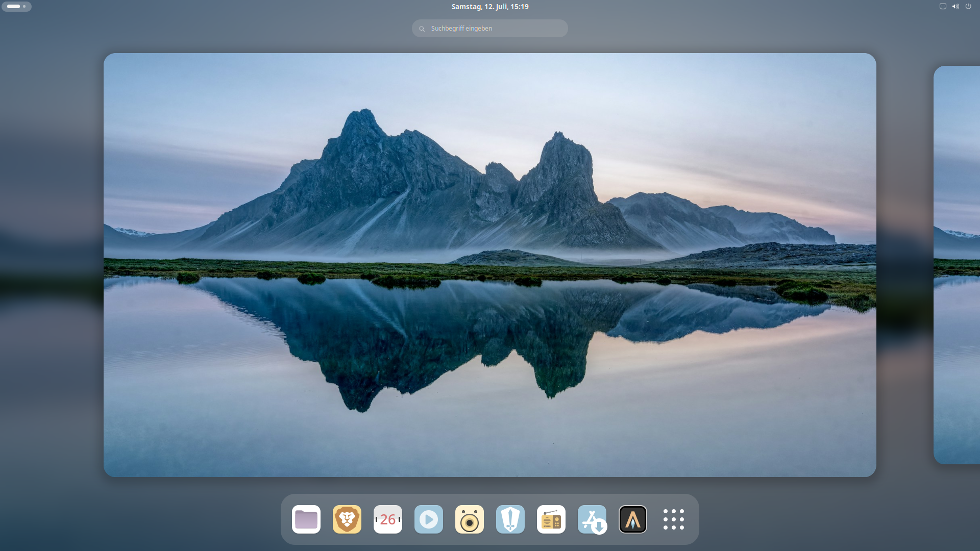Launch the video player with play icon

[429, 519]
